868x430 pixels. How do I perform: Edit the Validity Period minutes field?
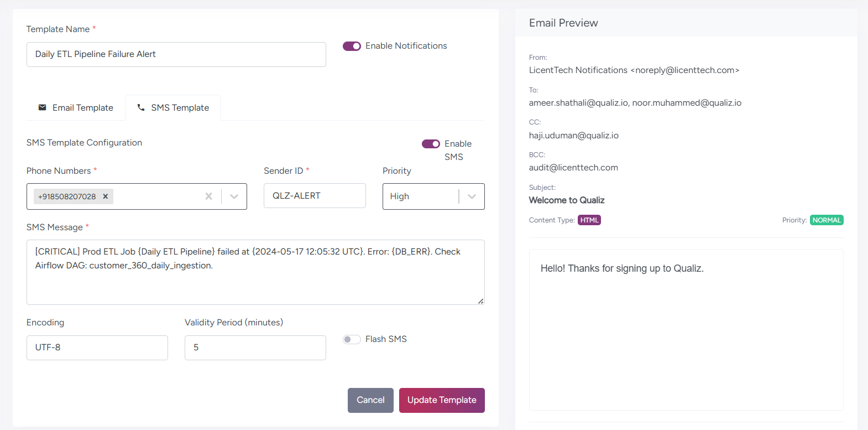255,348
